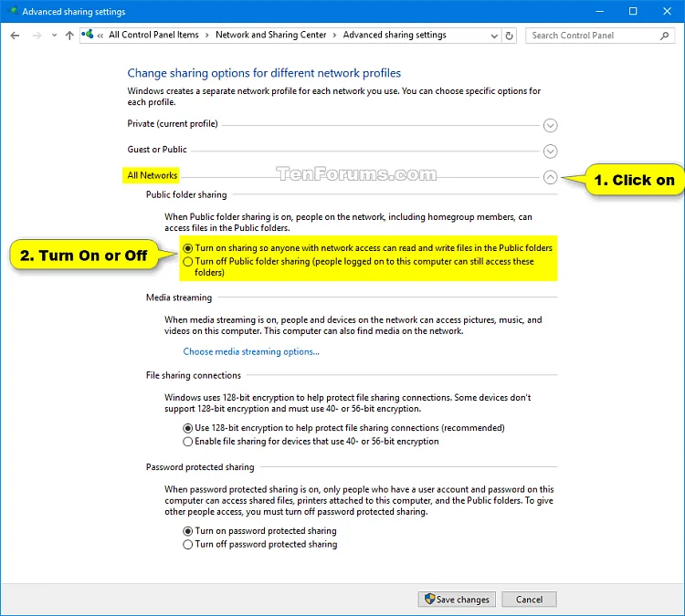
Task: Expand the Private (current profile) section
Action: [x=550, y=125]
